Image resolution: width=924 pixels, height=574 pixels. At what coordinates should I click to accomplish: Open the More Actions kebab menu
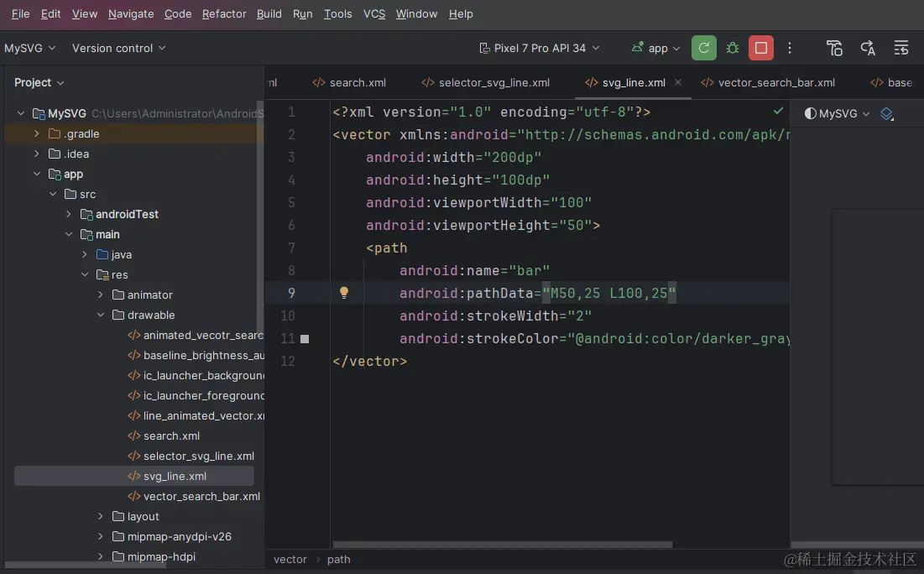coord(790,48)
